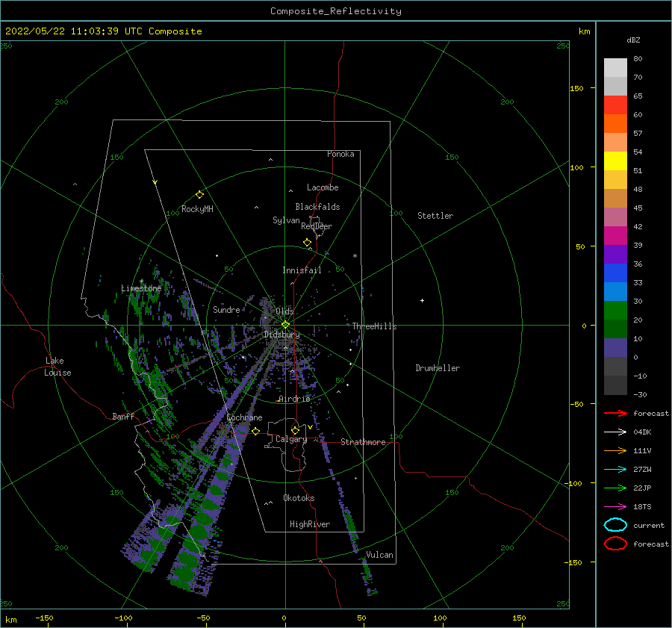
Task: Click the Stettler city label
Action: (435, 216)
